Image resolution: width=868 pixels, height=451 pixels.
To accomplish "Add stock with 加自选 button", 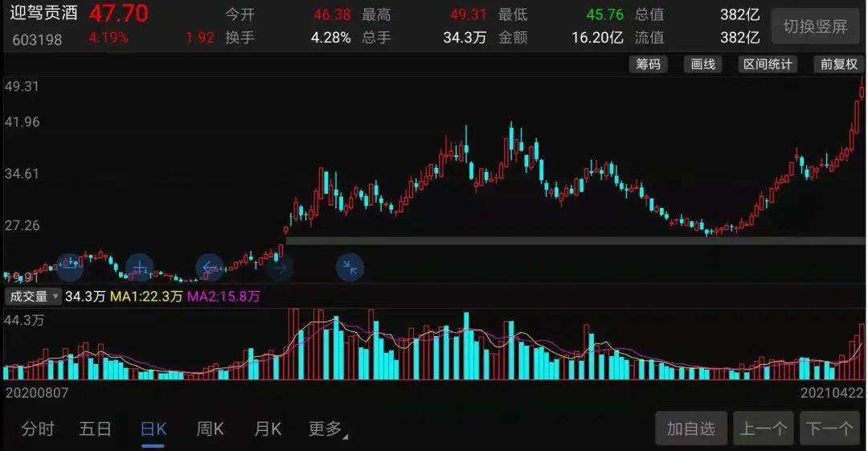I will pyautogui.click(x=691, y=428).
